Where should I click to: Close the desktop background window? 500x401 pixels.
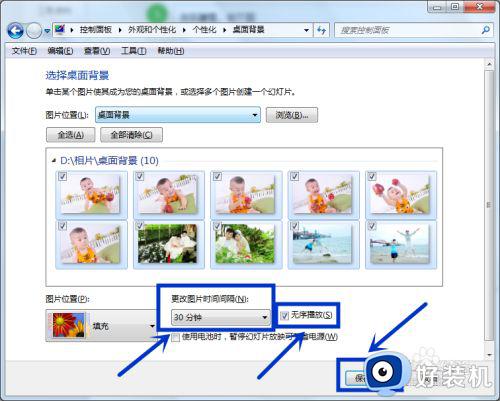tap(480, 7)
